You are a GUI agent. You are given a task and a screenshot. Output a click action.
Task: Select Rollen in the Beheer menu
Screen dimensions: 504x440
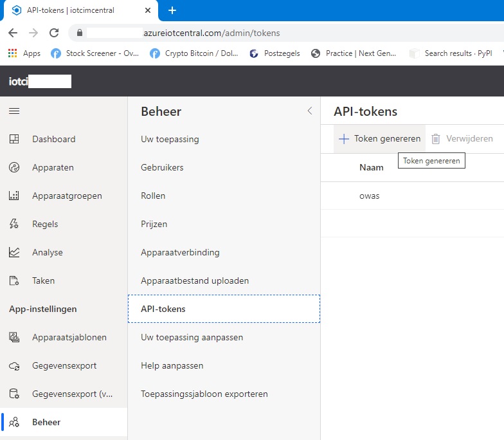point(153,196)
